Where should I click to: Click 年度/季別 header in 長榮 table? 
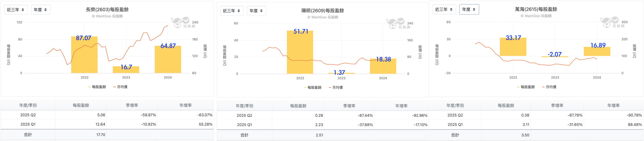(28, 105)
